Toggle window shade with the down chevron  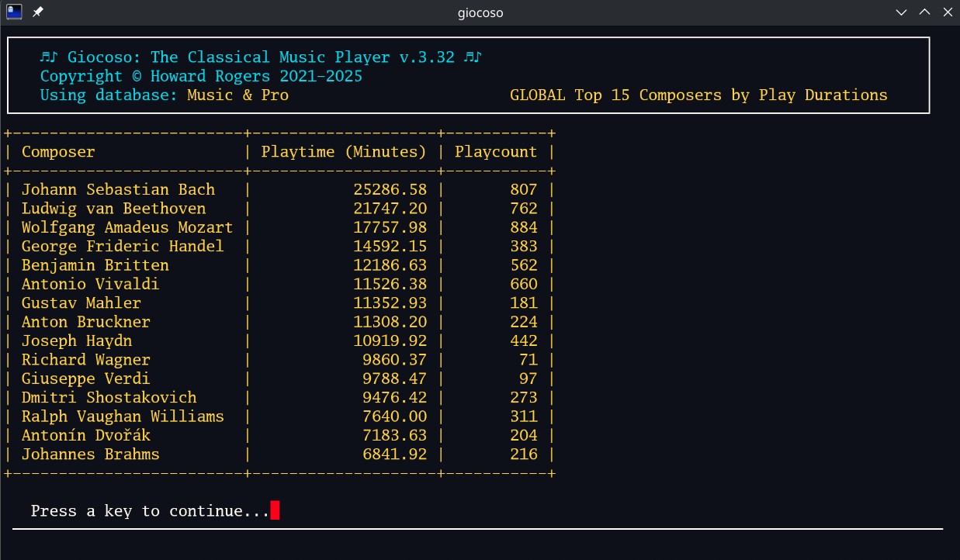tap(900, 12)
